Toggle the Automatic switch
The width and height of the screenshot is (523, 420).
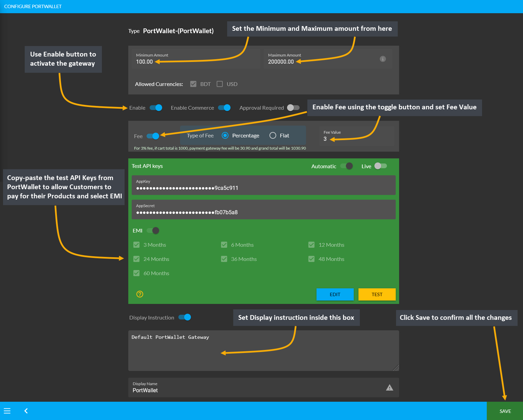coord(347,166)
